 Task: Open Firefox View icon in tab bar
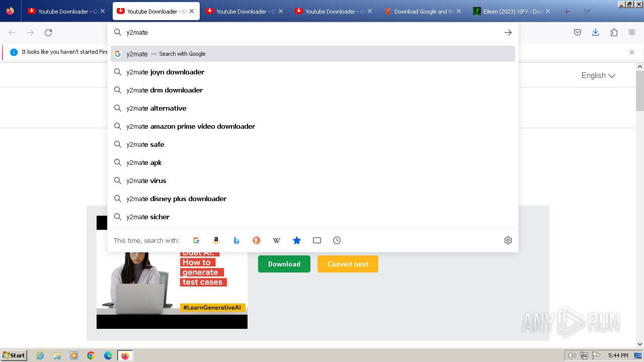pyautogui.click(x=10, y=11)
